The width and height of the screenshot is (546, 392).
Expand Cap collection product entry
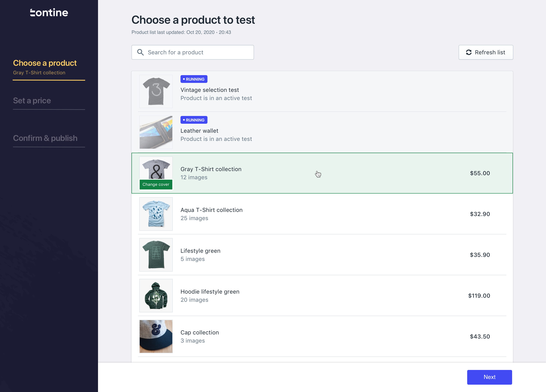[x=322, y=336]
